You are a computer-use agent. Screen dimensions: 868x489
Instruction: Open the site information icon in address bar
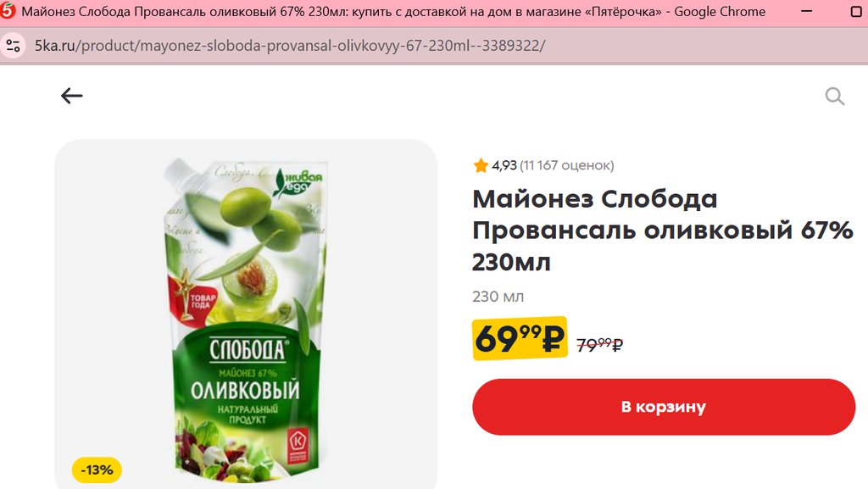tap(14, 46)
